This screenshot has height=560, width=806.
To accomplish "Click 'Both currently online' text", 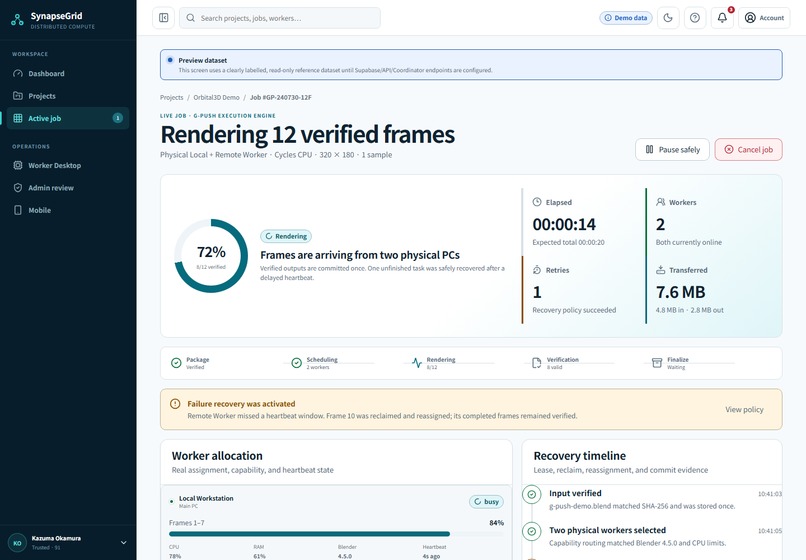I will [x=689, y=242].
